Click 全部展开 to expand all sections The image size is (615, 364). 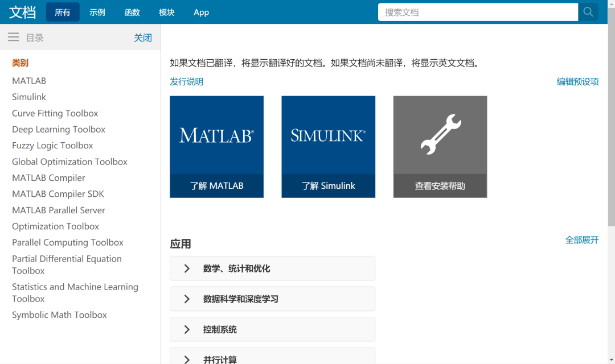pyautogui.click(x=581, y=240)
